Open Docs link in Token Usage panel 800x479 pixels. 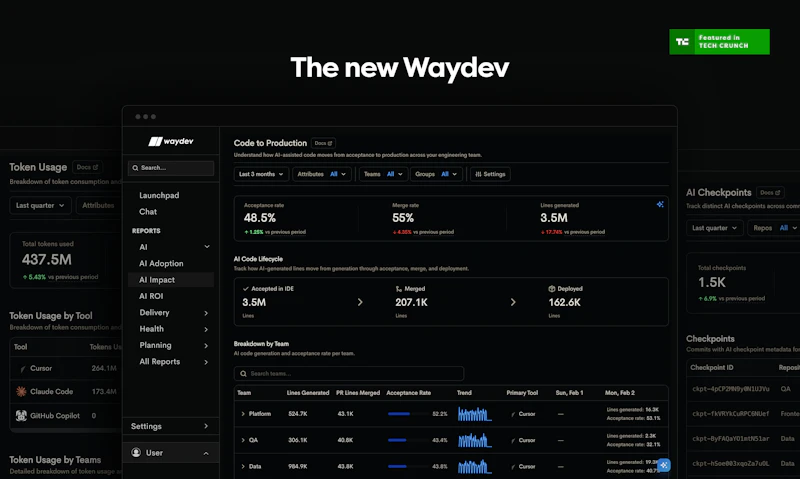coord(87,167)
